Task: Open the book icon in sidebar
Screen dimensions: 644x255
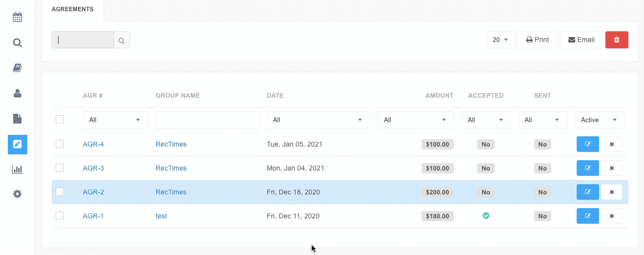Action: click(18, 68)
